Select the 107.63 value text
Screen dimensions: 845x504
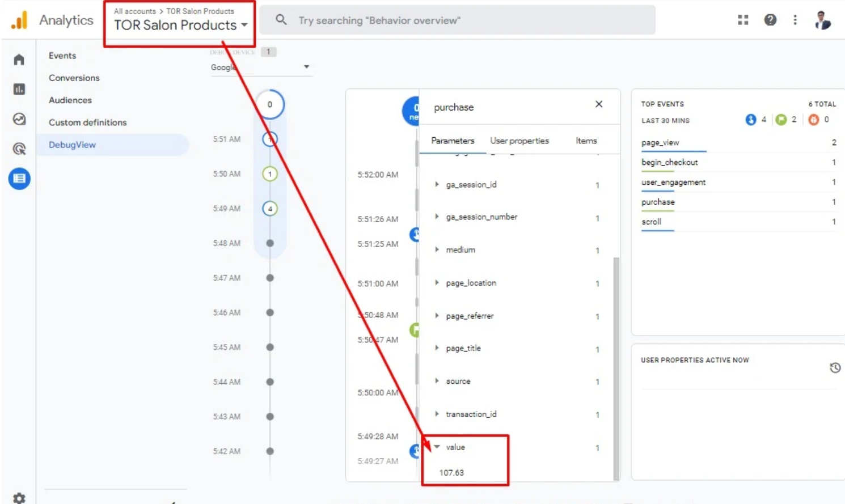tap(451, 472)
